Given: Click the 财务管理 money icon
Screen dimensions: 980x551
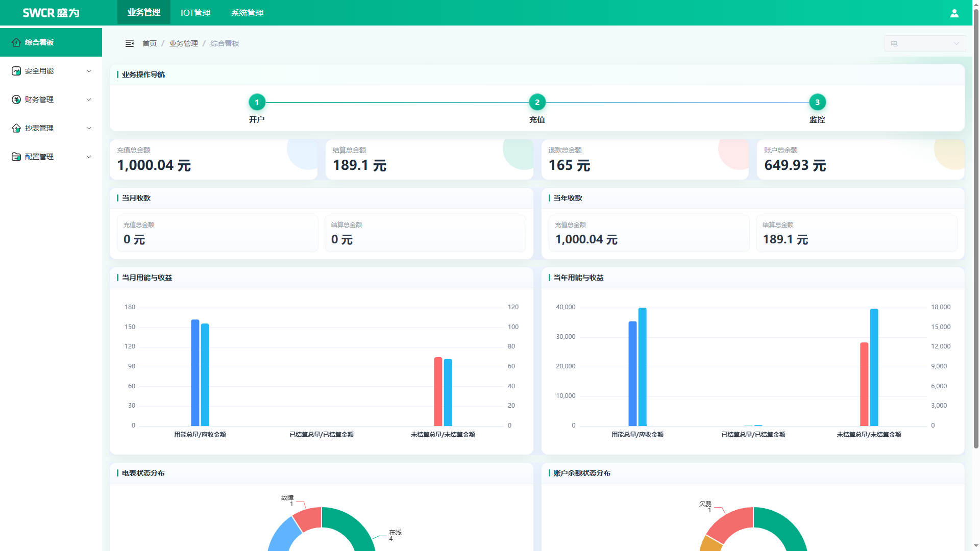Looking at the screenshot, I should pyautogui.click(x=16, y=99).
